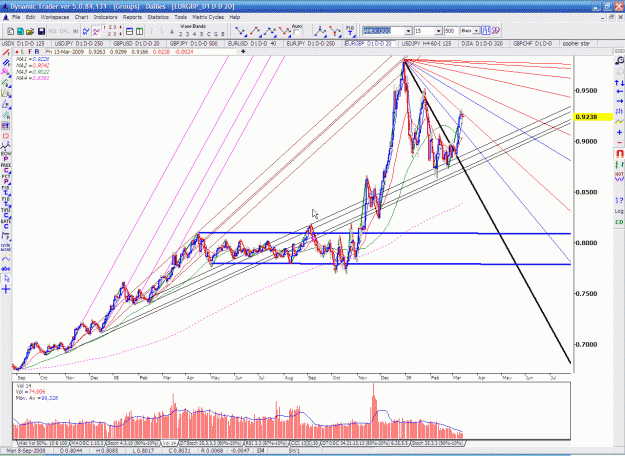Click the highlighted symbol name field
Viewport: 625px width, 456px height.
383,31
